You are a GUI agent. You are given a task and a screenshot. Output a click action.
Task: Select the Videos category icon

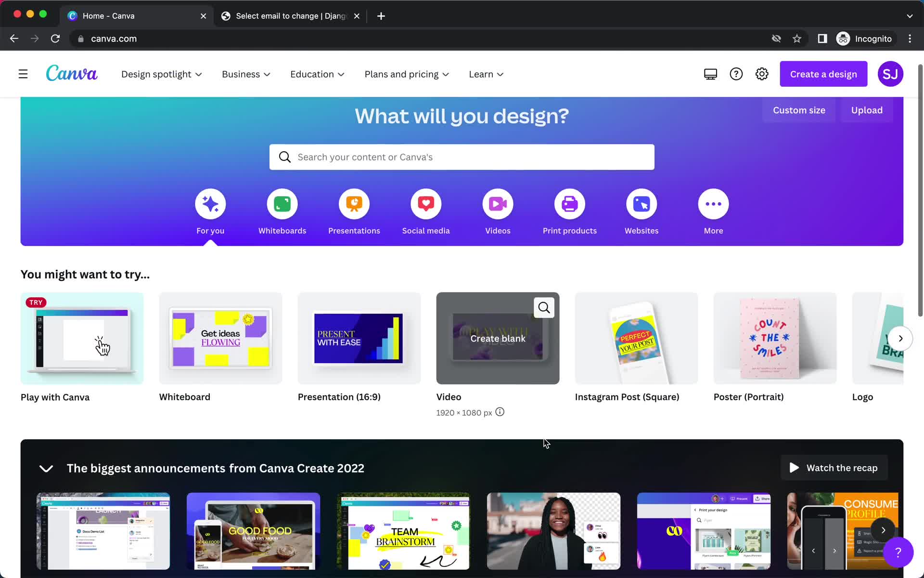pyautogui.click(x=498, y=204)
